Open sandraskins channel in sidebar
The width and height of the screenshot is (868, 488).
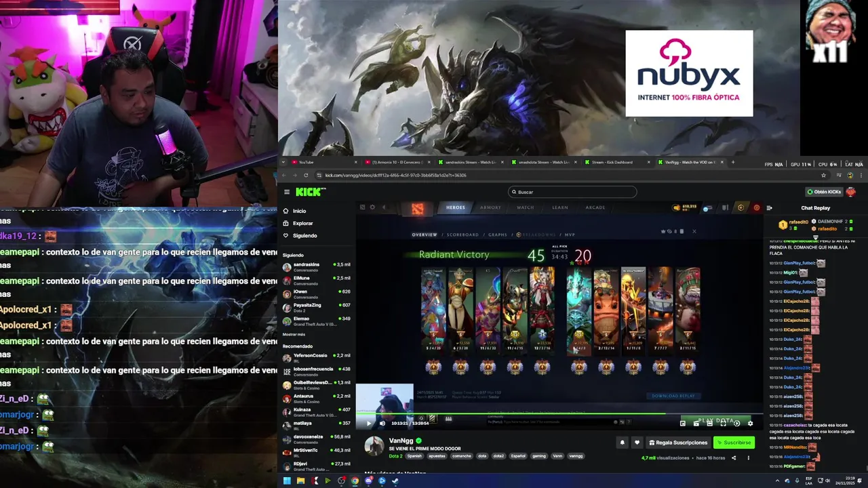(x=317, y=266)
